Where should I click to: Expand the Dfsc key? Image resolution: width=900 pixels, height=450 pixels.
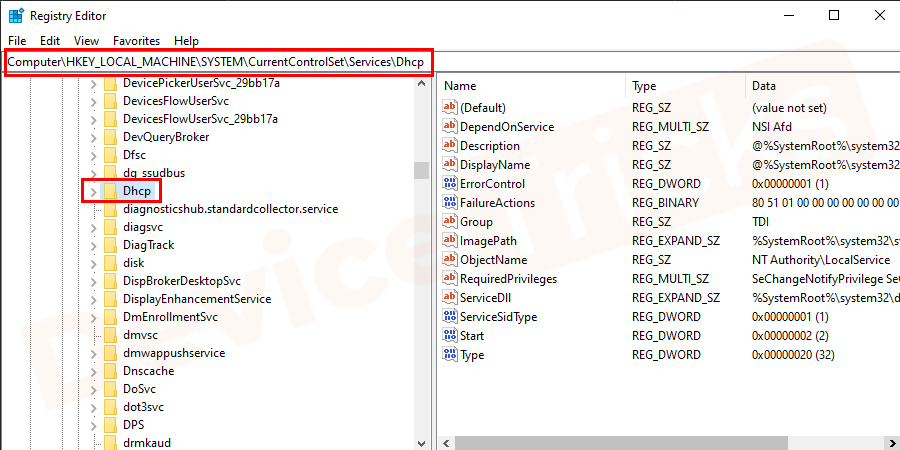pos(94,155)
